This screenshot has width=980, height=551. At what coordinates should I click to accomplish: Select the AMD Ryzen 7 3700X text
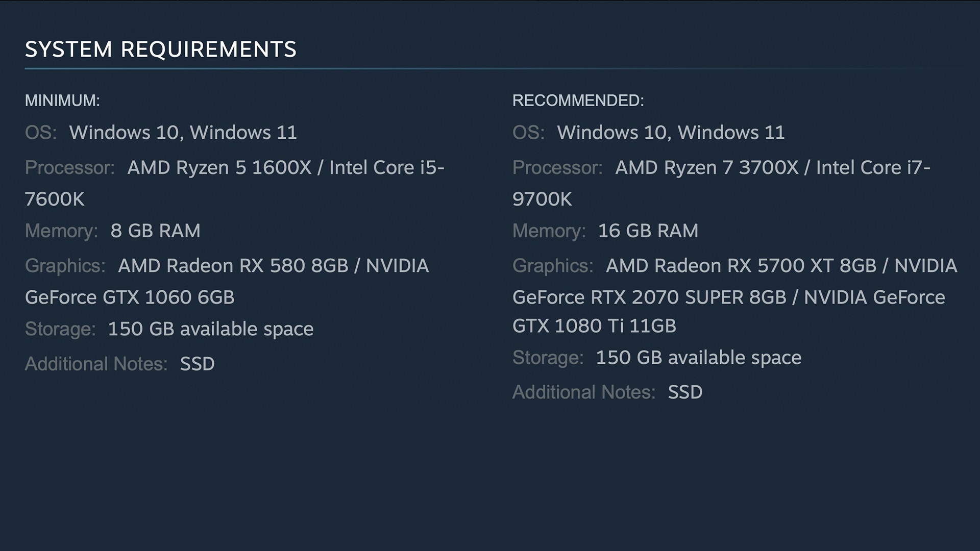pos(706,168)
